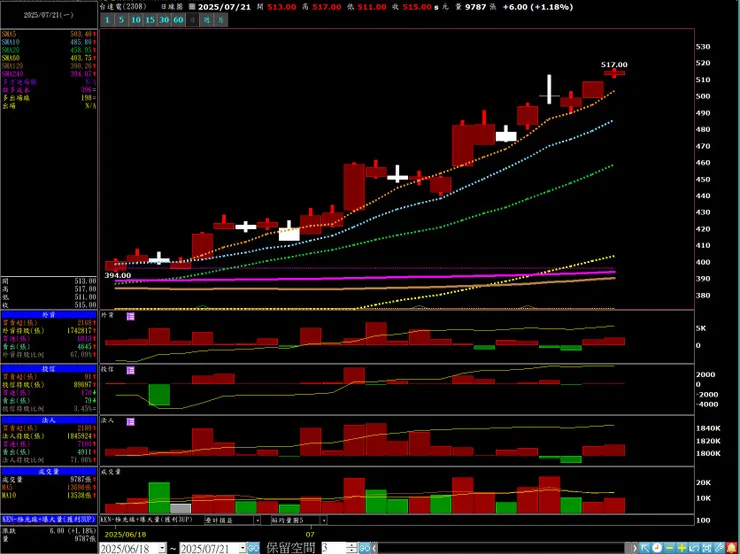
Task: Click the SMA20 indicator row
Action: coord(49,50)
